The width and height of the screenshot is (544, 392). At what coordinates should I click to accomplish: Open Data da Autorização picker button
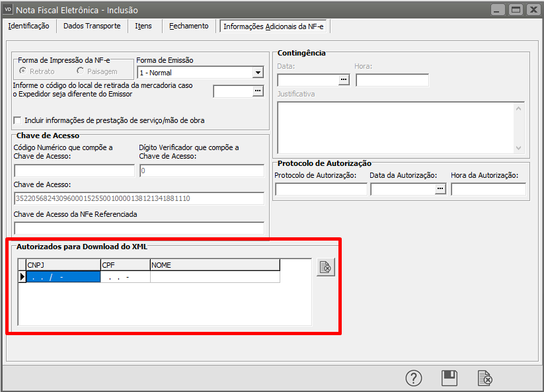(440, 190)
